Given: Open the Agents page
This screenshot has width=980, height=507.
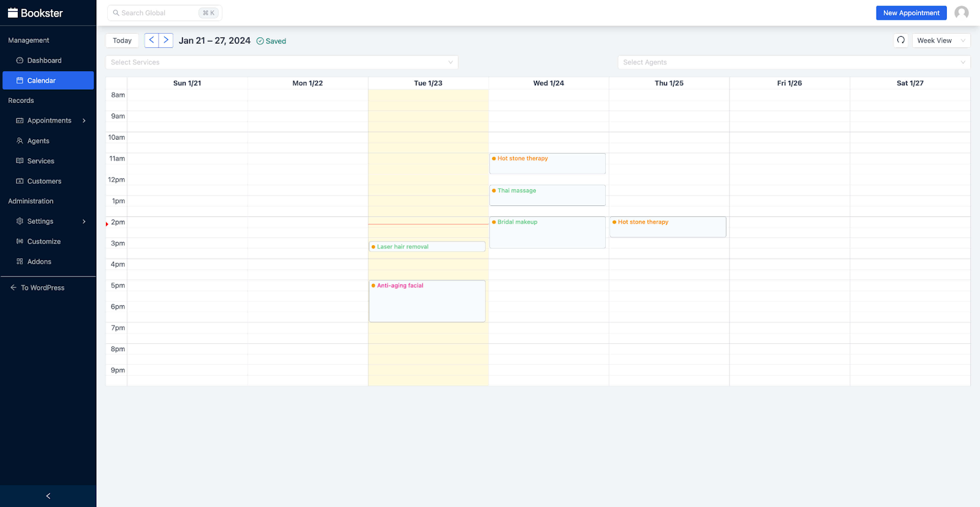Looking at the screenshot, I should point(38,141).
